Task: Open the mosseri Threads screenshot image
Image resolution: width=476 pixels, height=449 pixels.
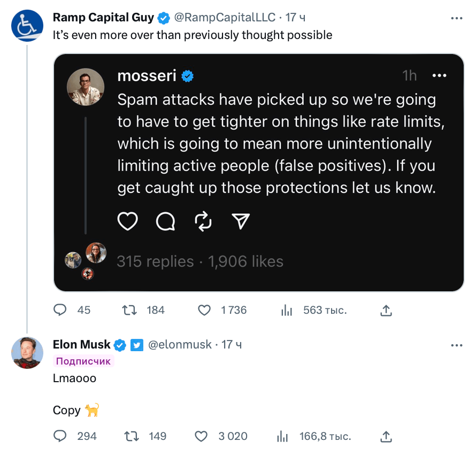Action: coord(259,173)
